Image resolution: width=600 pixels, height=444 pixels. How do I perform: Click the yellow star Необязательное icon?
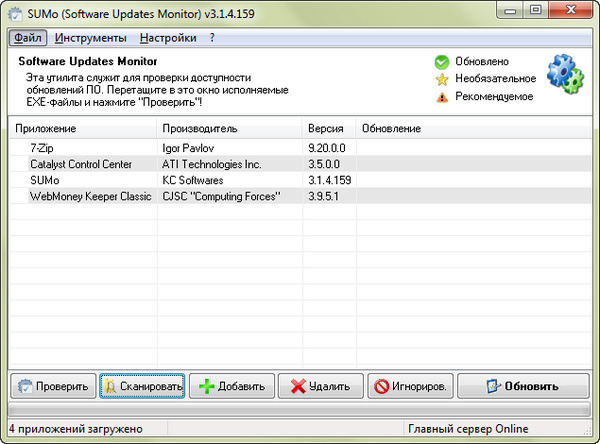pyautogui.click(x=441, y=79)
